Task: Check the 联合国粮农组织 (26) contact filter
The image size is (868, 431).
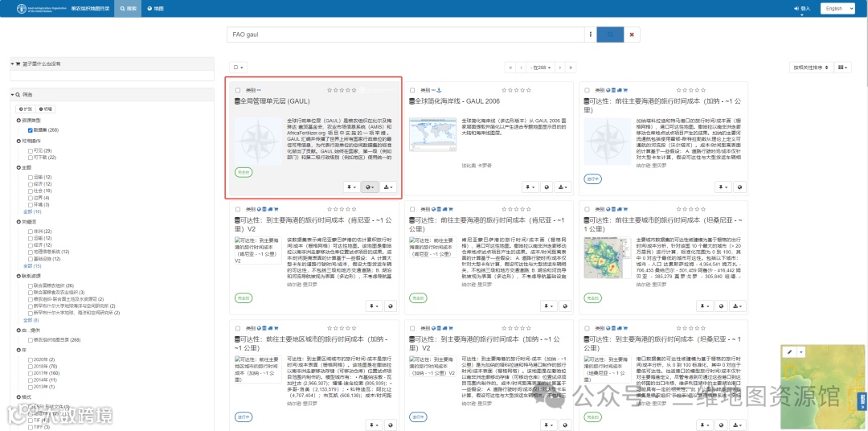Action: (x=31, y=285)
